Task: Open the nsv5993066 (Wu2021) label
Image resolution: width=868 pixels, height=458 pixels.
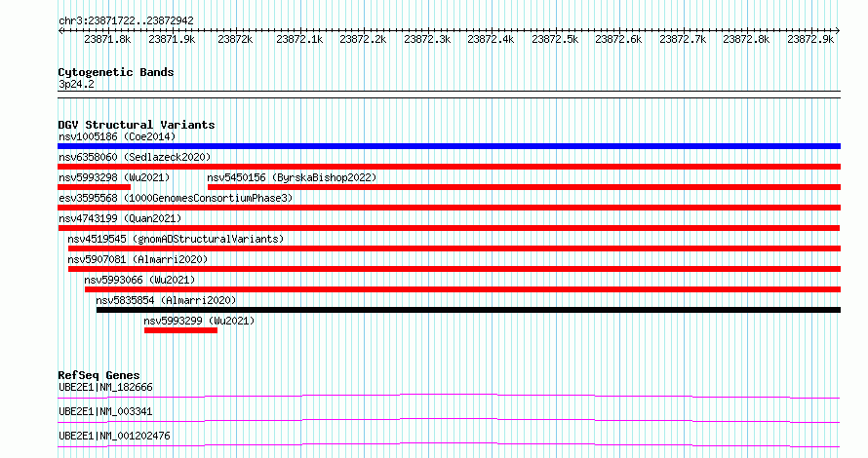Action: point(139,280)
